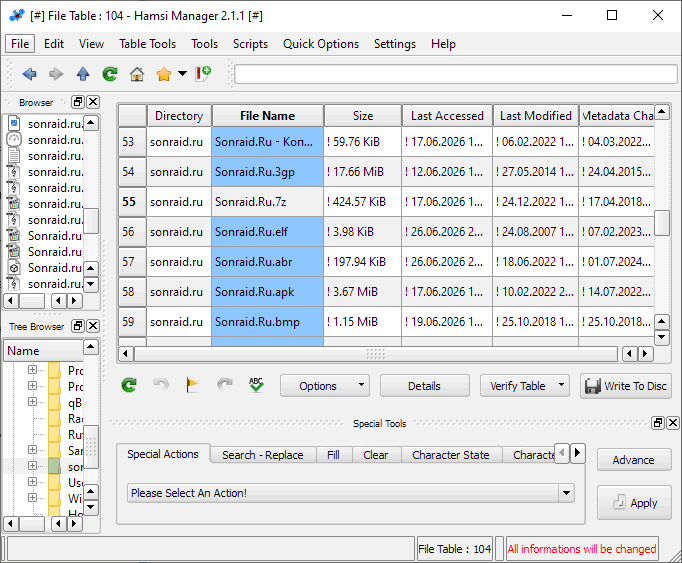Select the Sonraid.Ru.7z file name cell
The height and width of the screenshot is (563, 682).
click(x=267, y=202)
